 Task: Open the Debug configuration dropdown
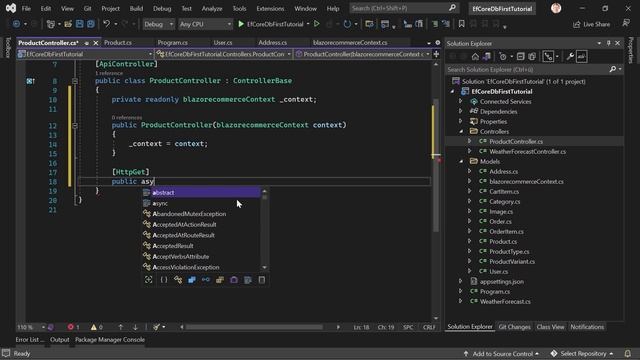pos(158,24)
